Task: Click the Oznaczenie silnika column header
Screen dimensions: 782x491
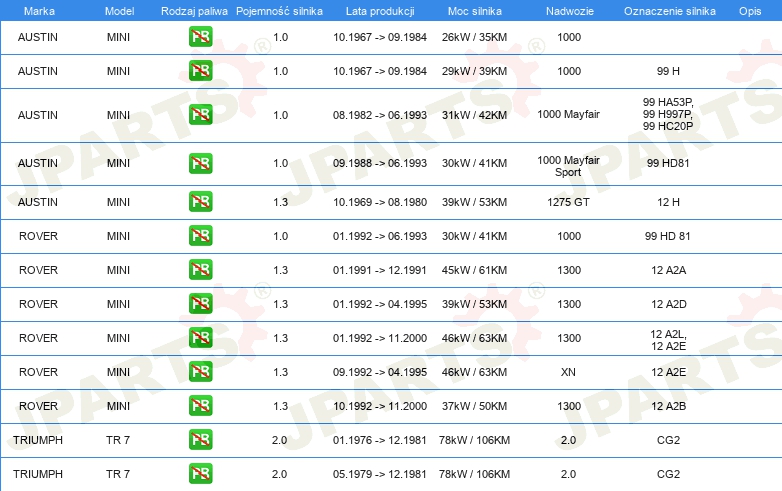Action: pyautogui.click(x=669, y=11)
